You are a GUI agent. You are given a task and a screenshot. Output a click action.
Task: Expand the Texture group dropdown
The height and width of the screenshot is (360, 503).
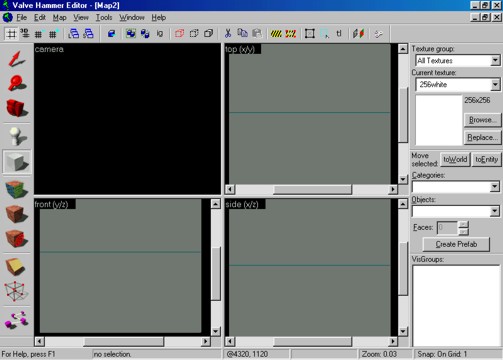(x=495, y=61)
